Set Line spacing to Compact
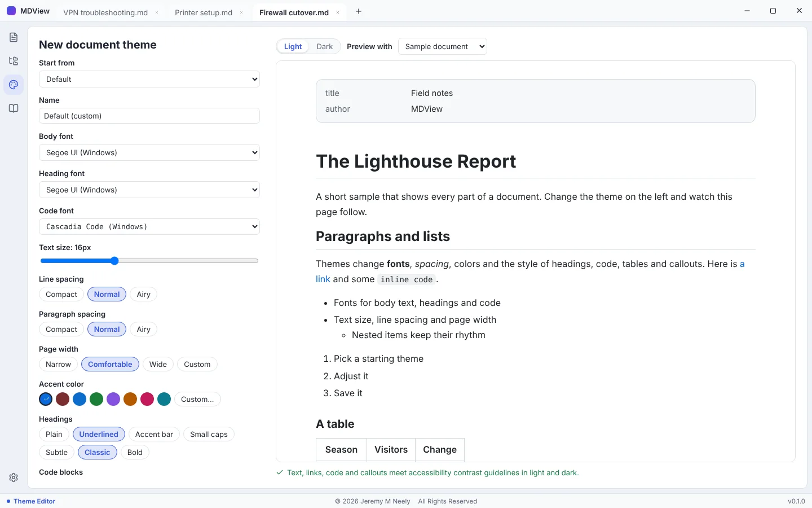Image resolution: width=812 pixels, height=508 pixels. coord(61,294)
